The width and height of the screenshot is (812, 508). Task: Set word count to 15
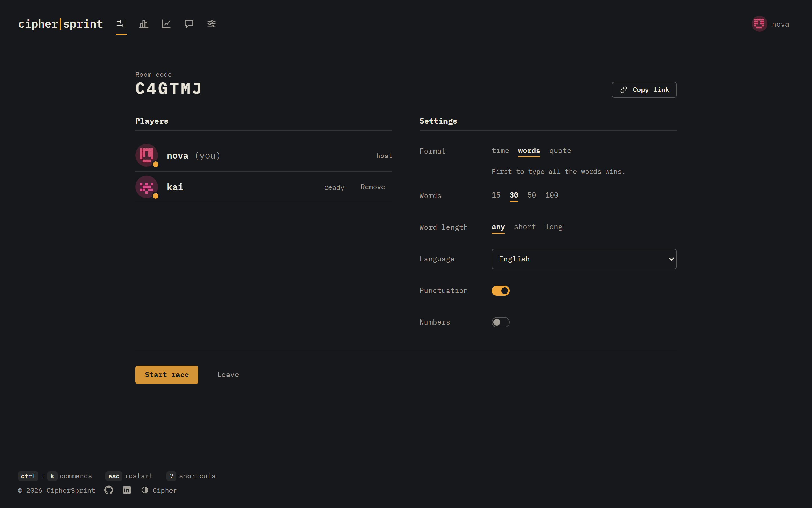tap(496, 195)
